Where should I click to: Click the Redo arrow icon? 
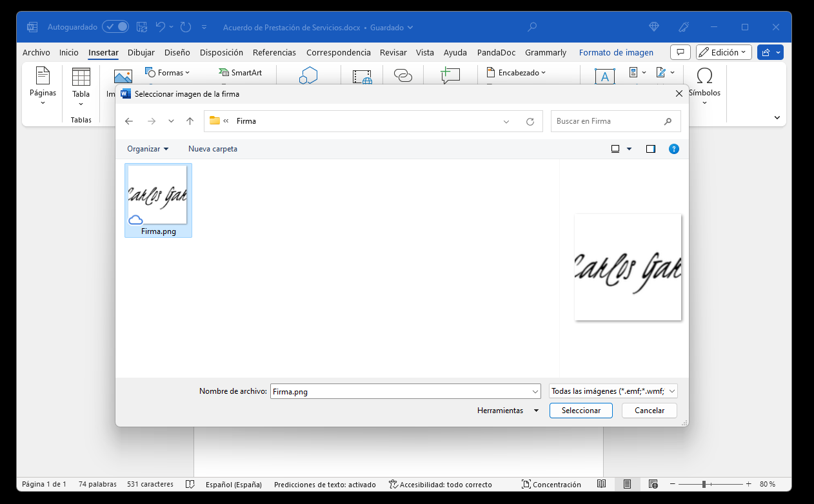coord(186,27)
